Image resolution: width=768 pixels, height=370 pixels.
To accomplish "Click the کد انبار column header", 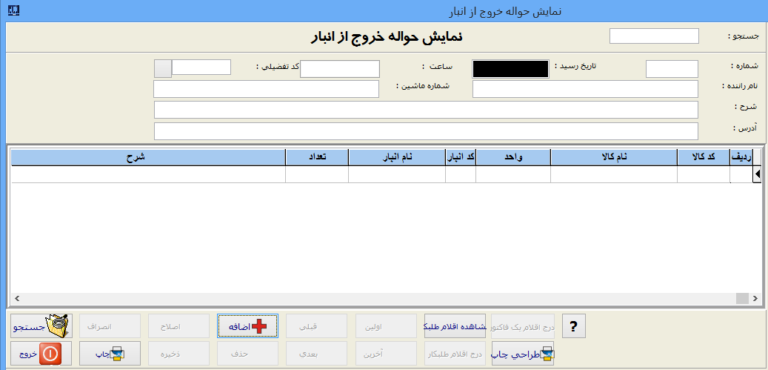I will coord(460,157).
